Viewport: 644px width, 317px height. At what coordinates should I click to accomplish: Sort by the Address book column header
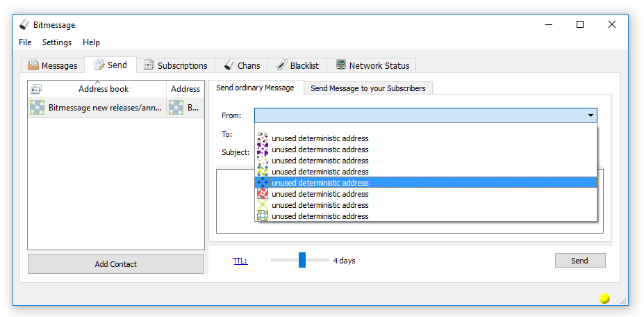tap(104, 89)
